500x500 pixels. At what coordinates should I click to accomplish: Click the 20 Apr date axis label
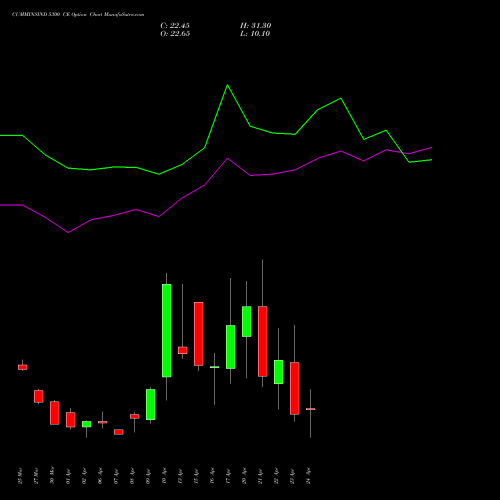[x=244, y=476]
